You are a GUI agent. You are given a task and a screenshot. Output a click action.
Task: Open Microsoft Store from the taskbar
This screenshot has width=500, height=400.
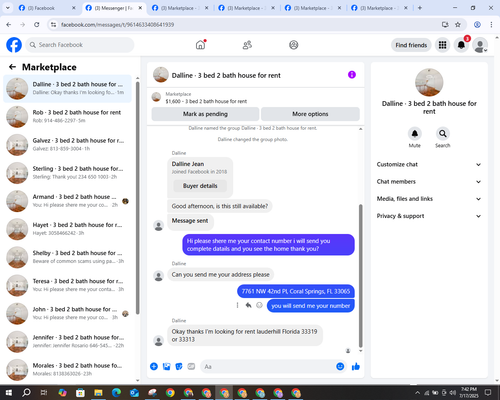coord(80,393)
